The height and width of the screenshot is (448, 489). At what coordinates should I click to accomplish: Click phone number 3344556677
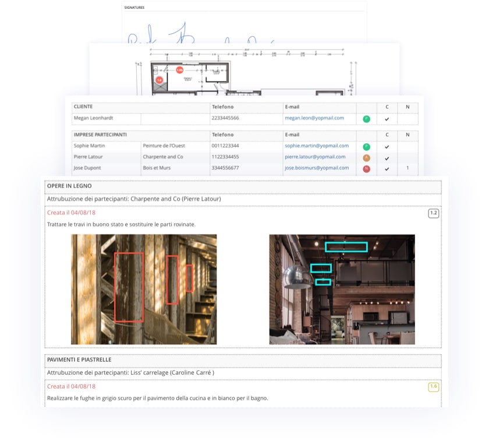(x=225, y=168)
